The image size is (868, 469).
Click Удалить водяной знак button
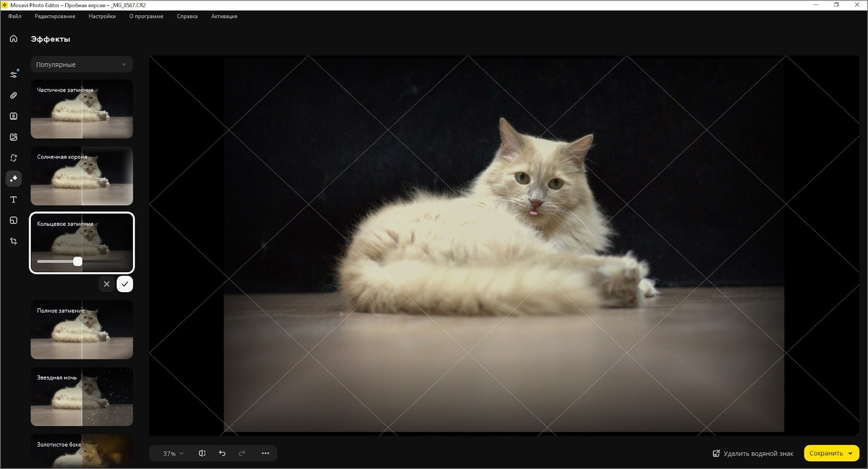coord(753,453)
